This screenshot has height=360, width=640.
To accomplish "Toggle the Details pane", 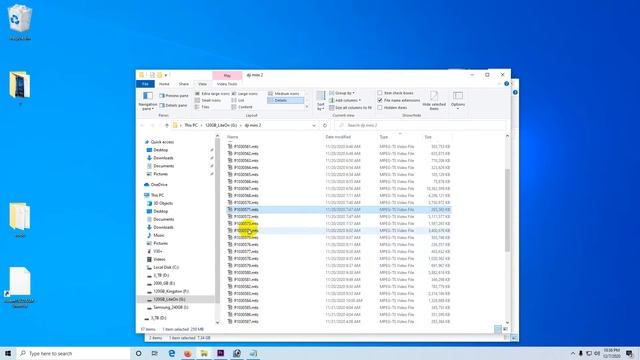I will tap(173, 105).
